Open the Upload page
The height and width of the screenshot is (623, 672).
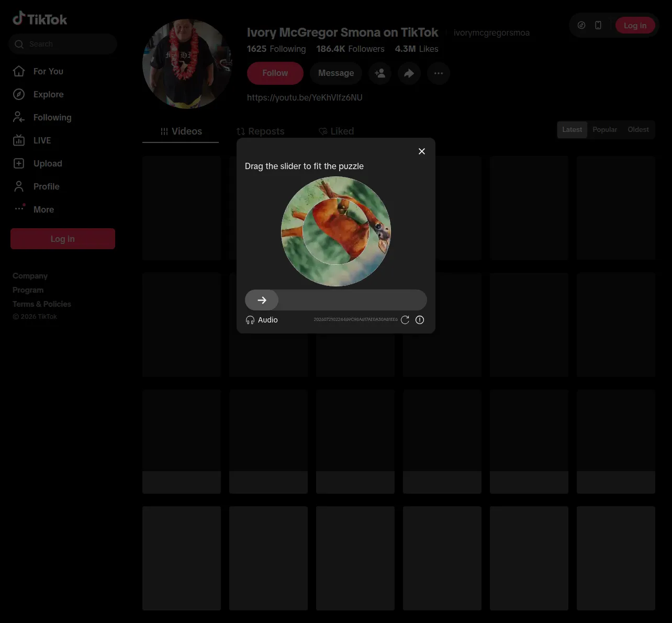(x=37, y=163)
